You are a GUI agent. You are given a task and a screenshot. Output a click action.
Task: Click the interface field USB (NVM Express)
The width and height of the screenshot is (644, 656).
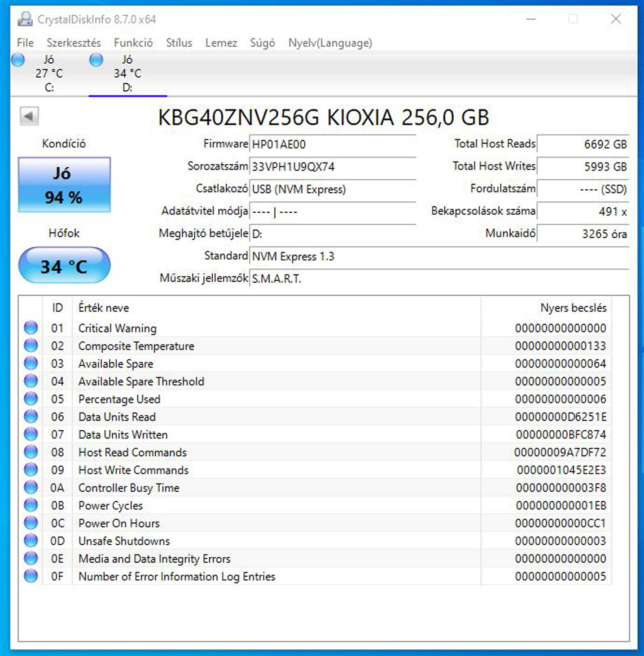[x=333, y=189]
